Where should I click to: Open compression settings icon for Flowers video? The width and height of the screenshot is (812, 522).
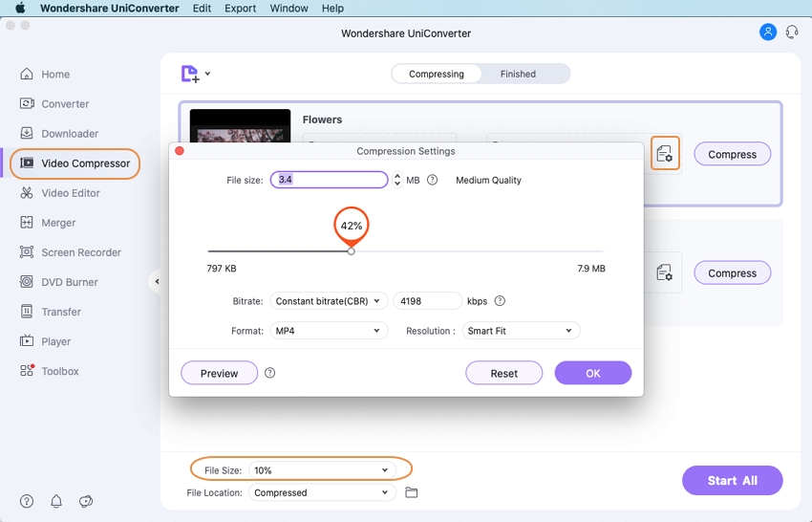(x=665, y=154)
